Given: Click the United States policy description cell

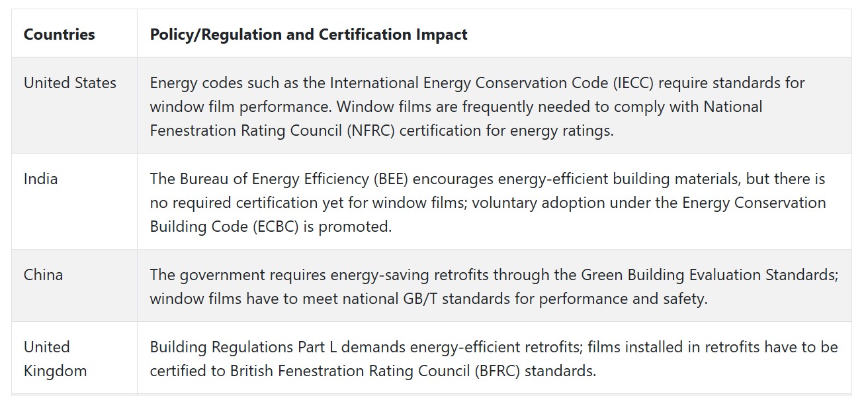Looking at the screenshot, I should (x=494, y=106).
